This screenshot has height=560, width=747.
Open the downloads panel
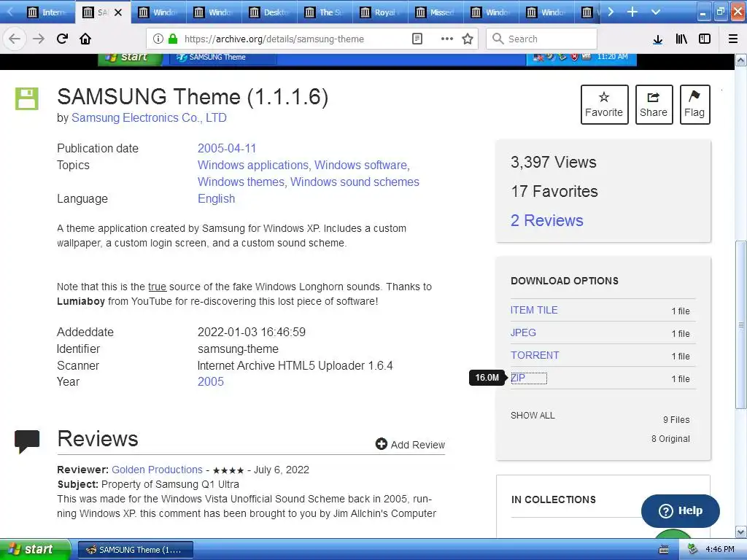[657, 39]
